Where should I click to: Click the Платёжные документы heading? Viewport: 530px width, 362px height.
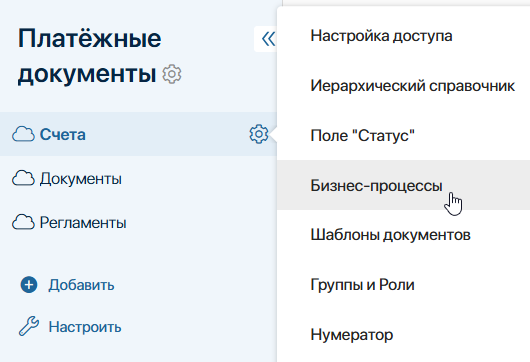90,56
